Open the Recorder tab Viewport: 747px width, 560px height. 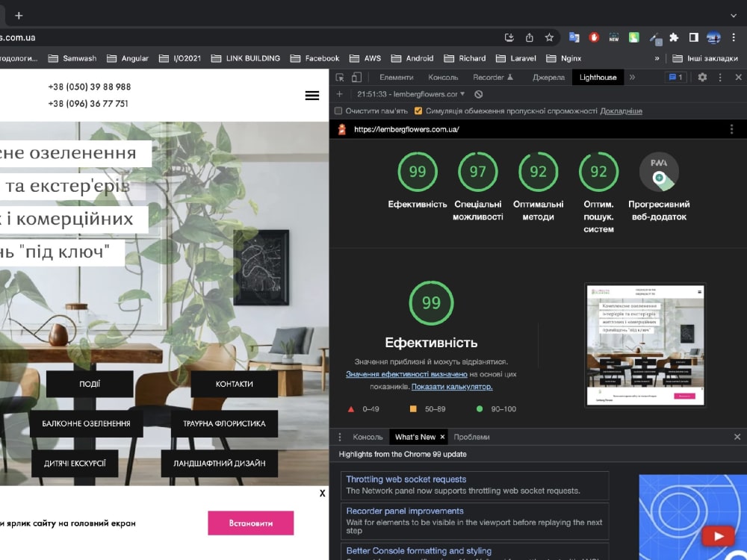(492, 77)
